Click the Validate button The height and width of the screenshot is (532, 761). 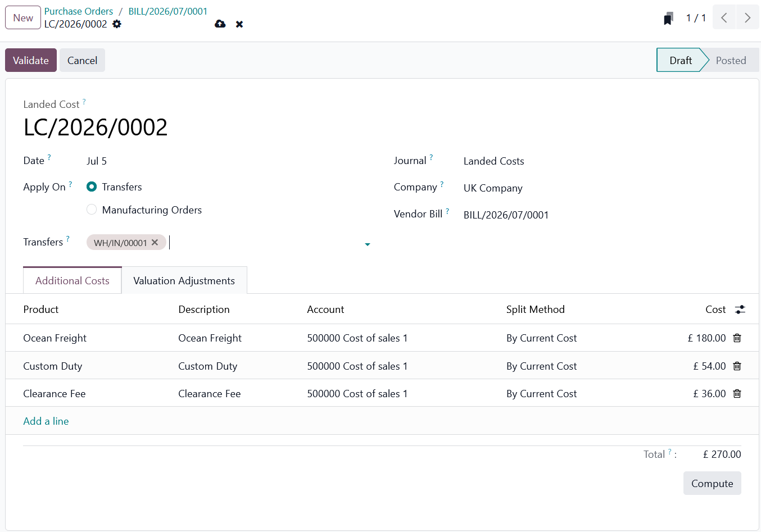[31, 60]
